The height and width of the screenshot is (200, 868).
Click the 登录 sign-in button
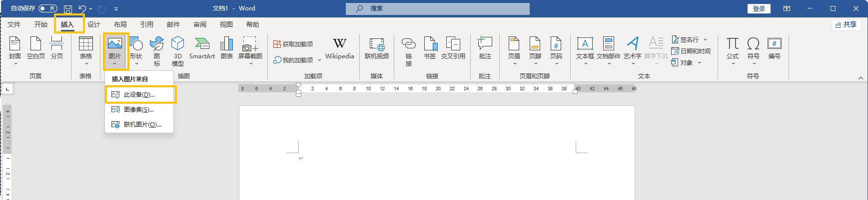click(759, 8)
